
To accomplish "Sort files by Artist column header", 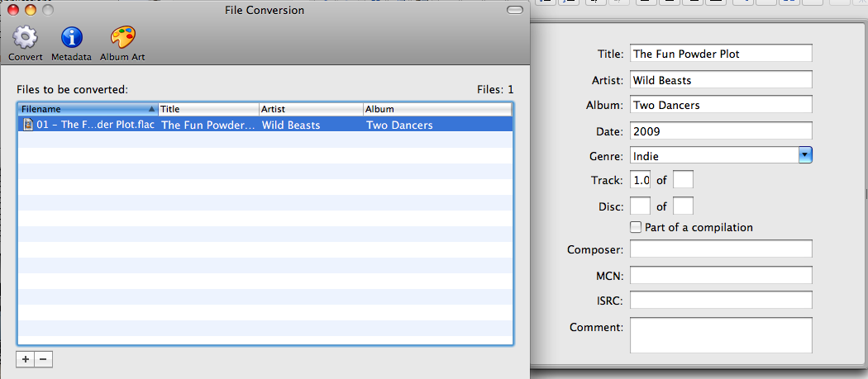I will [310, 109].
